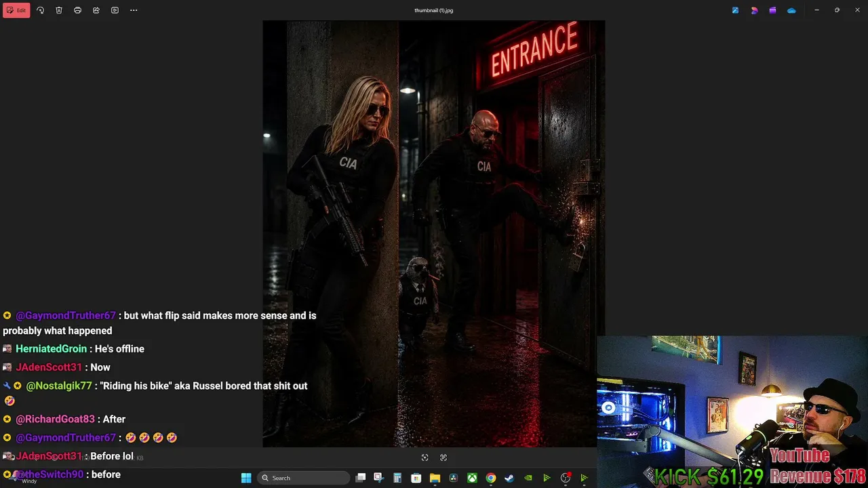Rotate the image using the rotate icon
Image resolution: width=868 pixels, height=488 pixels.
[40, 10]
